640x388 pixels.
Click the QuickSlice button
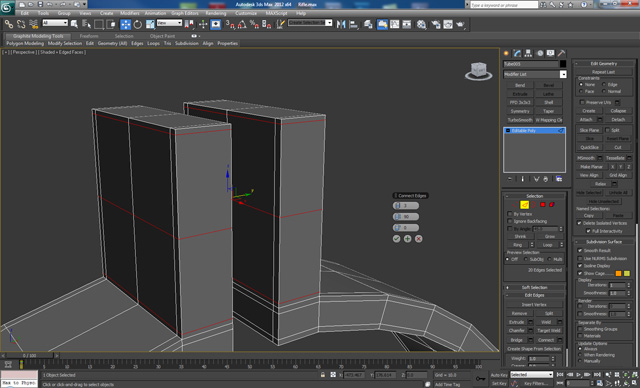click(589, 147)
